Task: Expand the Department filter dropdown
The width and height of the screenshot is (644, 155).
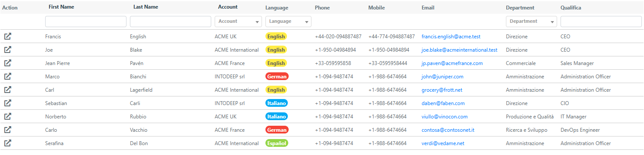Action: [531, 22]
